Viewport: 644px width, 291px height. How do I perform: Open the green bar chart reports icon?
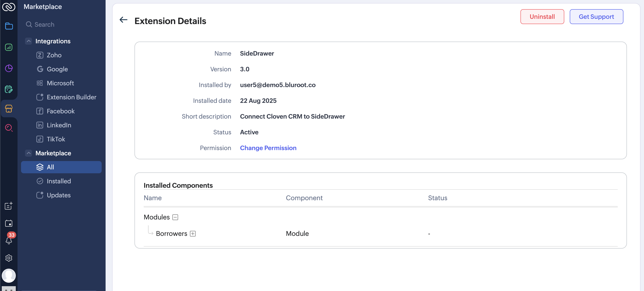[9, 47]
